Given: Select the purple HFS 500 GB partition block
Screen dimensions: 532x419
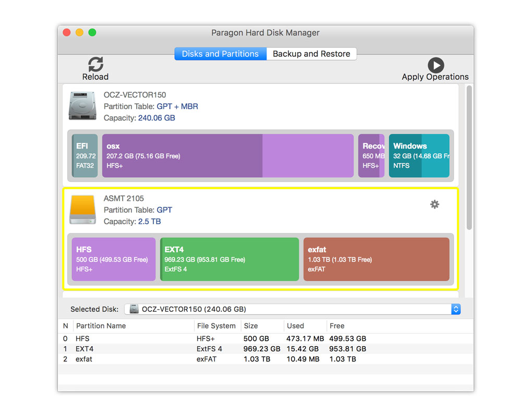Looking at the screenshot, I should pyautogui.click(x=114, y=259).
